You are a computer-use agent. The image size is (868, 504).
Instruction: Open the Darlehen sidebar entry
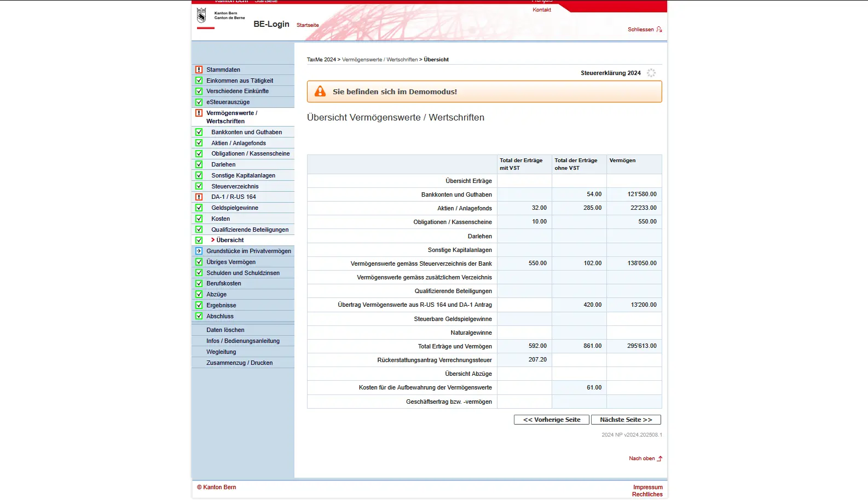click(x=223, y=164)
